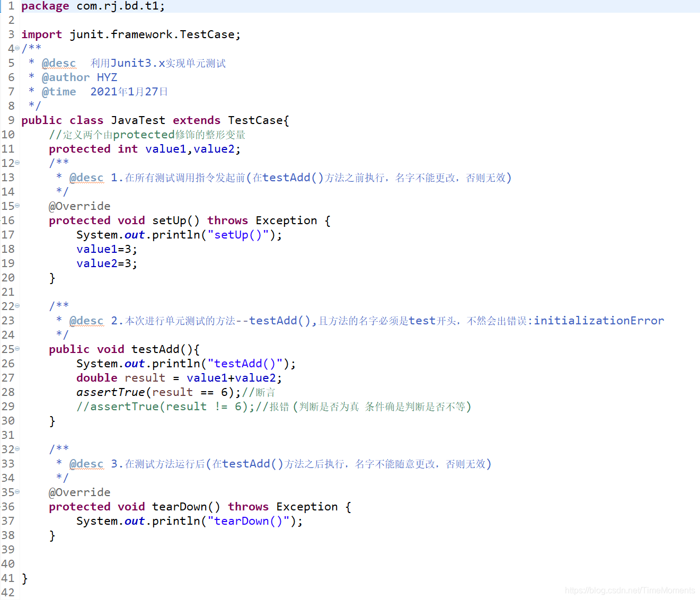
Task: Click line number 1 in the gutter
Action: pos(11,6)
